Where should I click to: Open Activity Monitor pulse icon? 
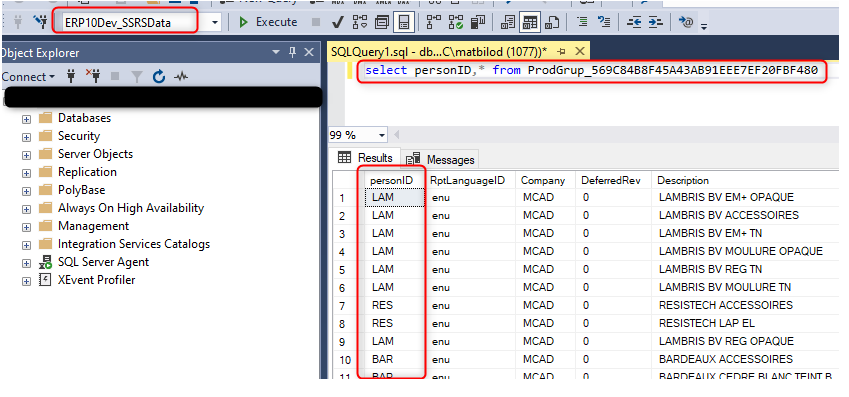pos(180,77)
